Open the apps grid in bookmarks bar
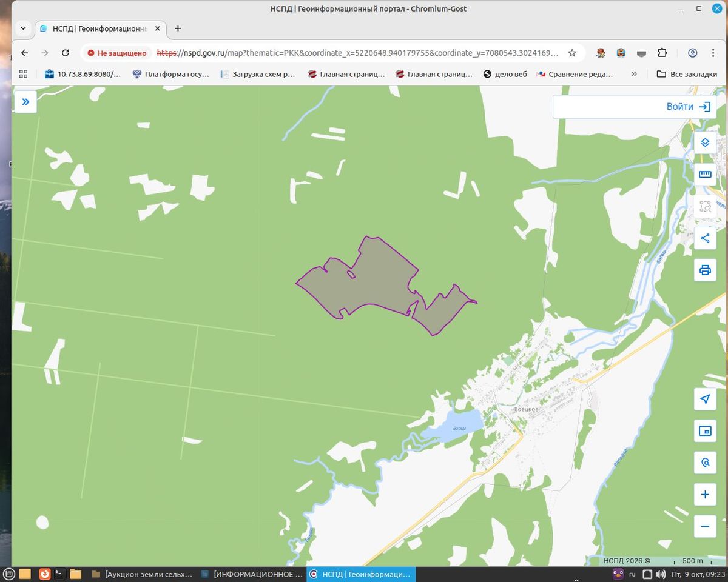This screenshot has height=582, width=728. coord(24,74)
